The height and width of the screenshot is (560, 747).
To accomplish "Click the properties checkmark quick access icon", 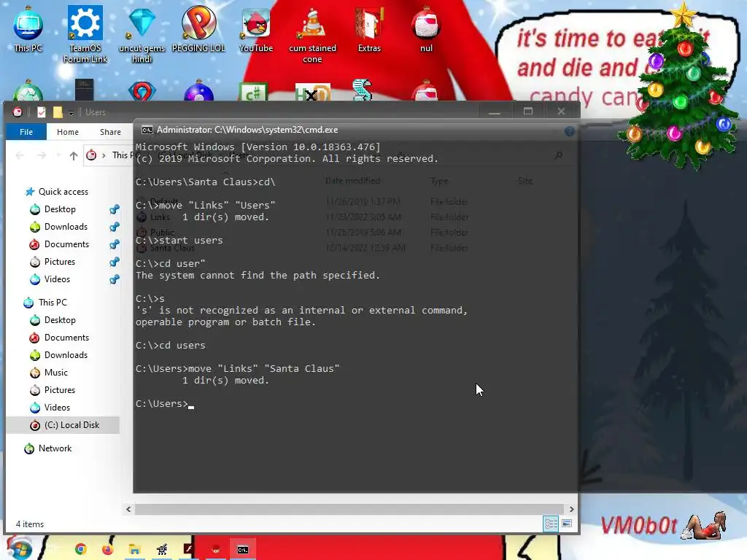I will coord(42,112).
